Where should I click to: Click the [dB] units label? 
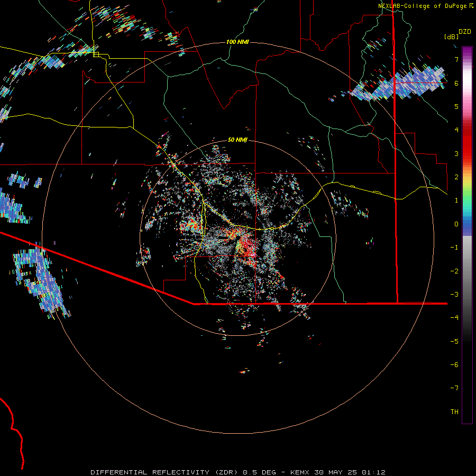click(x=452, y=36)
